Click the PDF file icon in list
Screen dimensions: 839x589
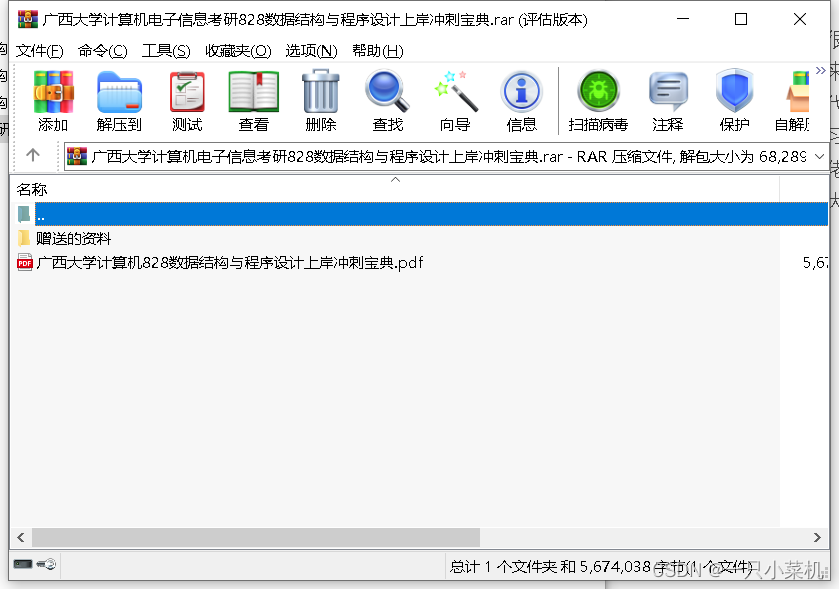(25, 262)
